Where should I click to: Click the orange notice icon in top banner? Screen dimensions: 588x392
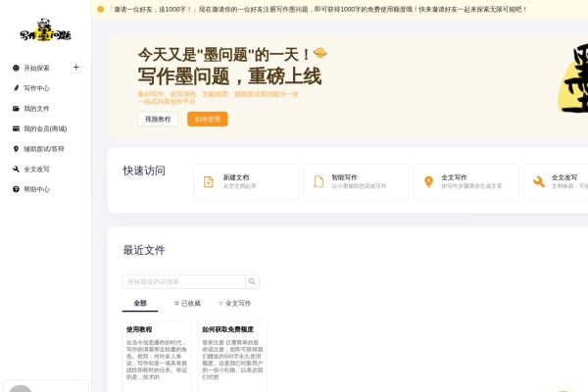pyautogui.click(x=101, y=9)
